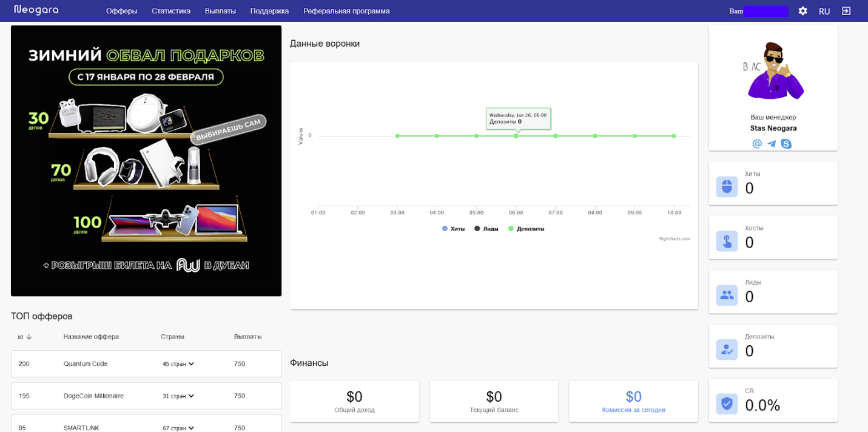This screenshot has height=432, width=868.
Task: Click the CR 0.0% value
Action: pos(762,405)
